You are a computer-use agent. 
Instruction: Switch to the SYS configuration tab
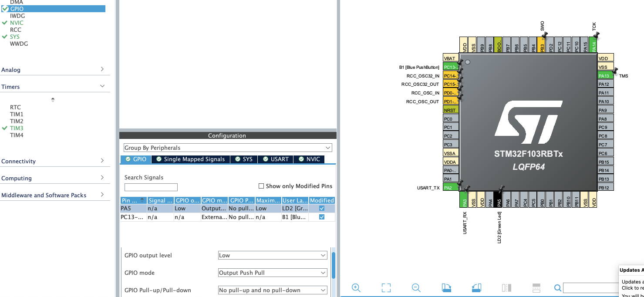coord(244,159)
